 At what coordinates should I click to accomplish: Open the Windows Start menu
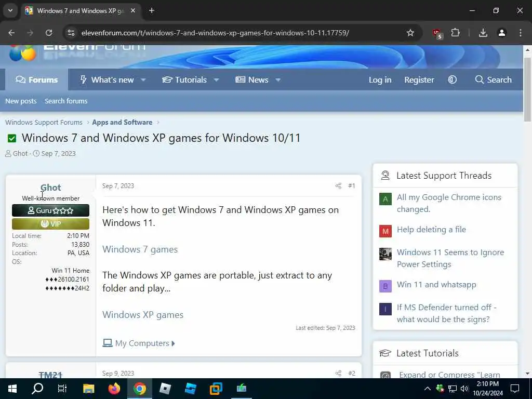[12, 389]
